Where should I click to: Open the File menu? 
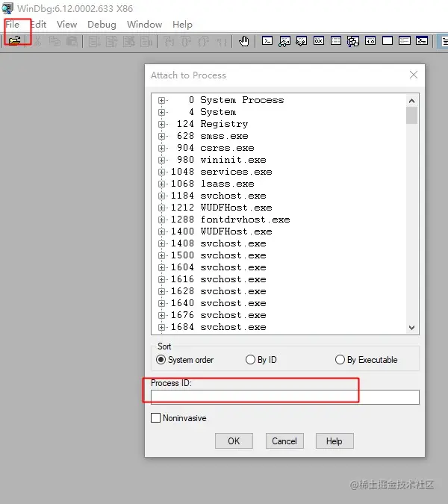tap(12, 25)
